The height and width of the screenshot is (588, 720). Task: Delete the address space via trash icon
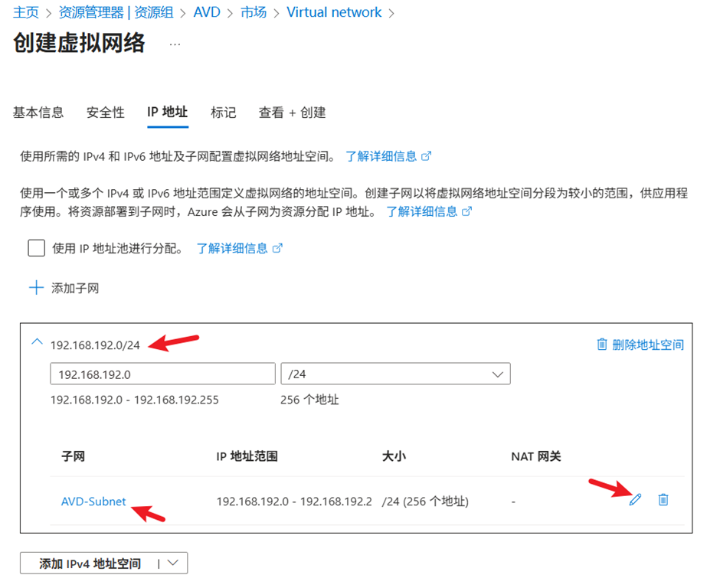[x=602, y=345]
